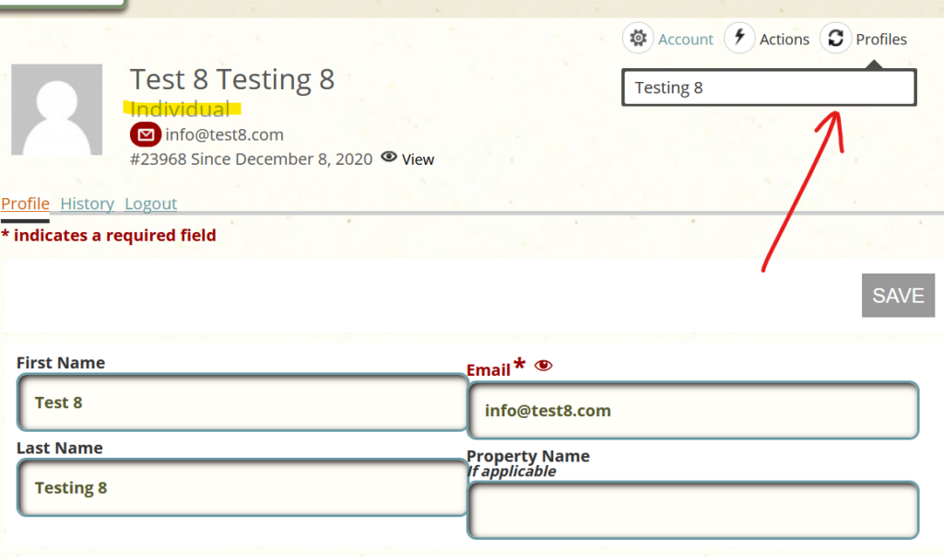Click the Test 8 Testing 8 heading
Viewport: 944px width, 560px height.
pyautogui.click(x=232, y=79)
